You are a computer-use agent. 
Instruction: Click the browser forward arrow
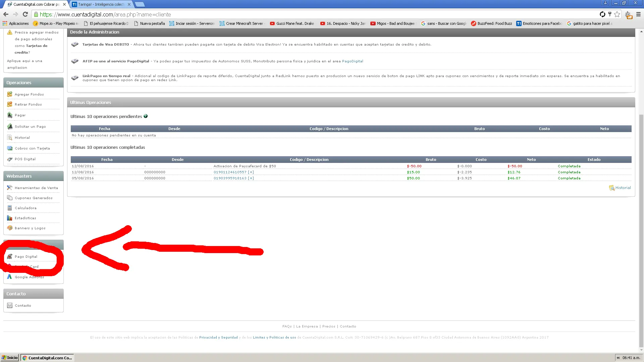pos(15,14)
